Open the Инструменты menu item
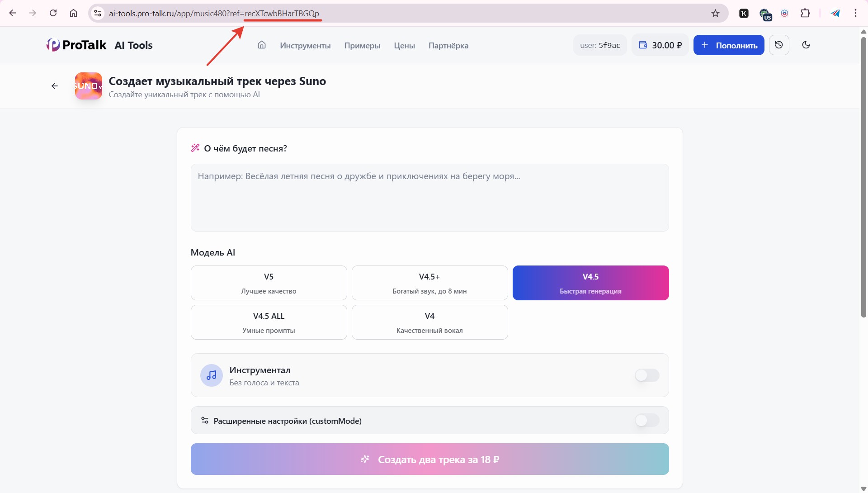Image resolution: width=868 pixels, height=493 pixels. 305,46
